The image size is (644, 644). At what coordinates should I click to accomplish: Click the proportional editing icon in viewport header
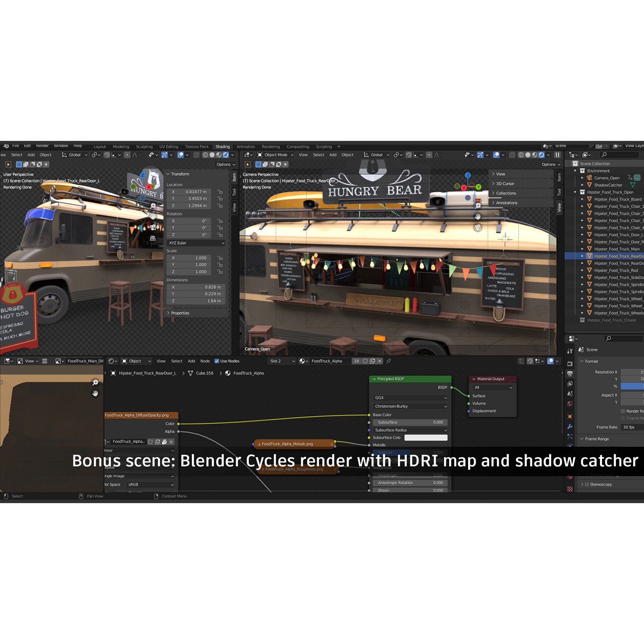[430, 155]
